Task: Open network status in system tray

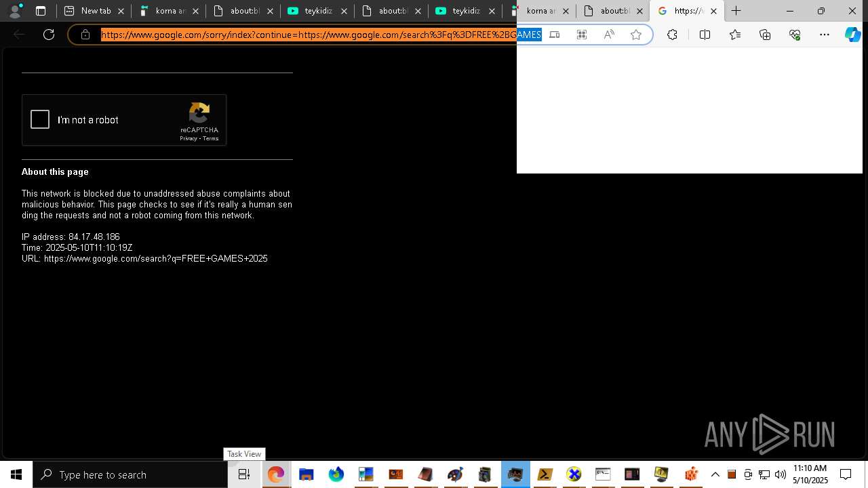Action: tap(764, 474)
